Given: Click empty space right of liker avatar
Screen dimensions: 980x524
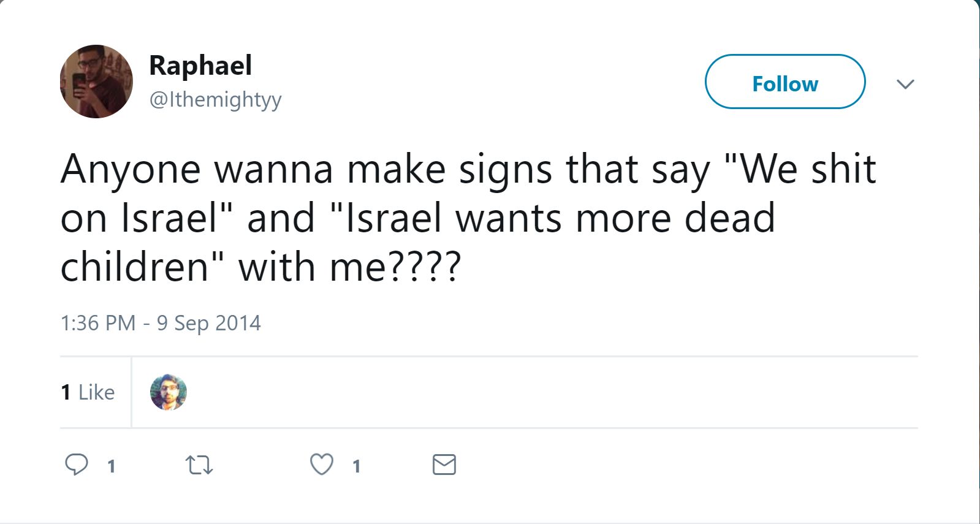Looking at the screenshot, I should pyautogui.click(x=521, y=392).
